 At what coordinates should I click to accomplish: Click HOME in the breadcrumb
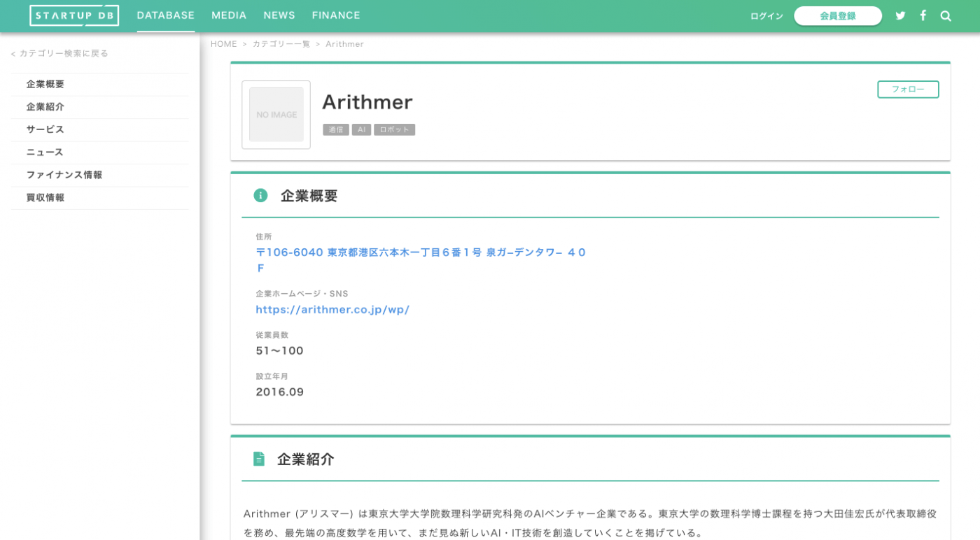click(224, 44)
